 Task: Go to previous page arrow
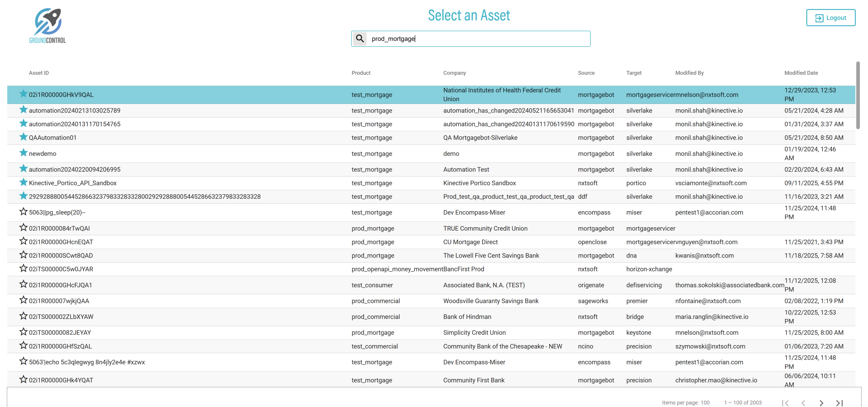[803, 402]
